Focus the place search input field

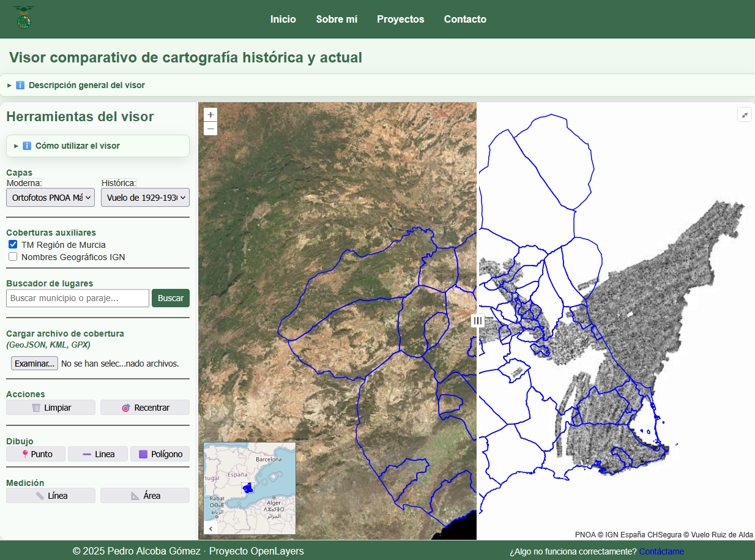coord(78,298)
